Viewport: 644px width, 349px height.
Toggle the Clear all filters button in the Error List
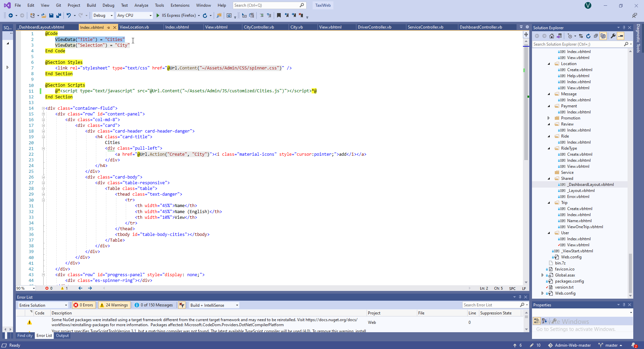point(181,305)
